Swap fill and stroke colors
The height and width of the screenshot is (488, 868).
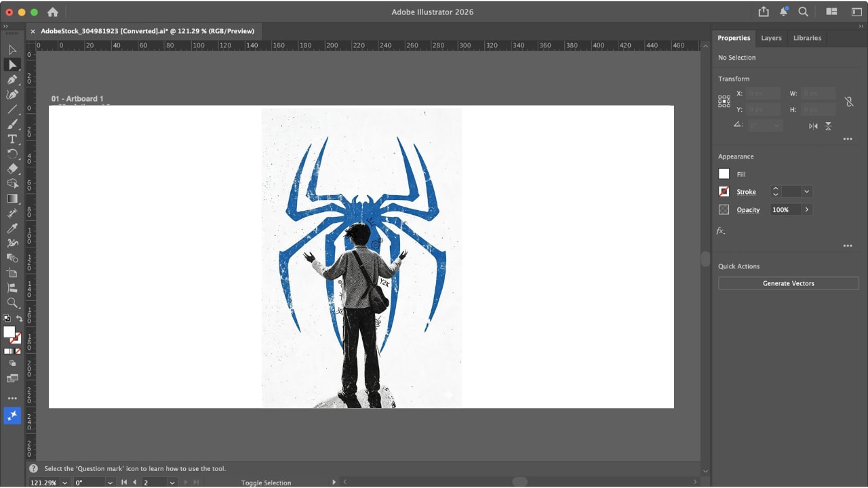click(x=19, y=319)
